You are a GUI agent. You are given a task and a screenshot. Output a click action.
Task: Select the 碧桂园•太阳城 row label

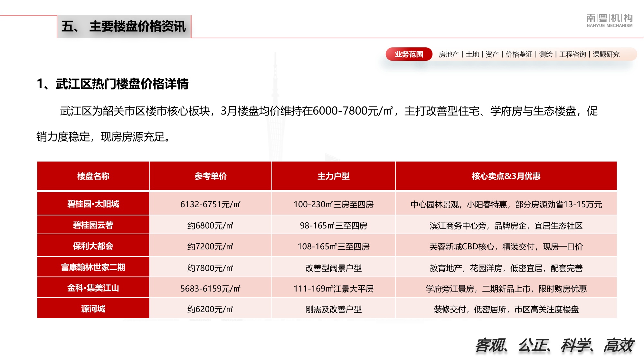pos(93,204)
